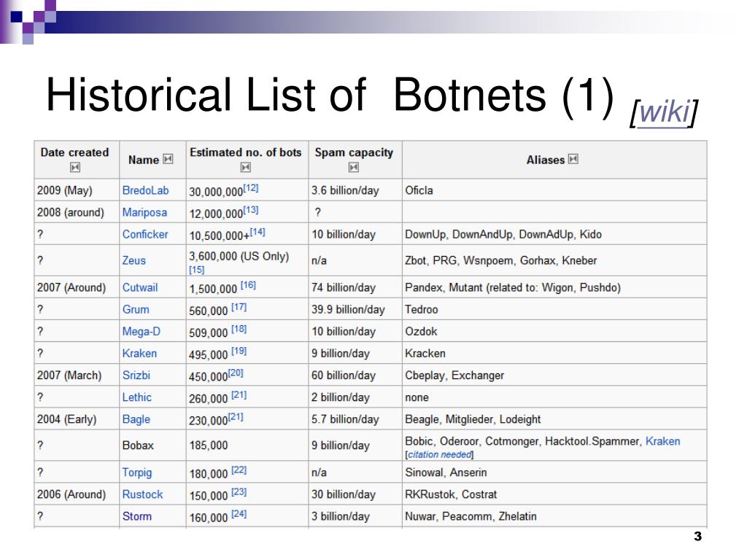The height and width of the screenshot is (560, 747).
Task: Open the Kraken link in Name column
Action: 139,354
